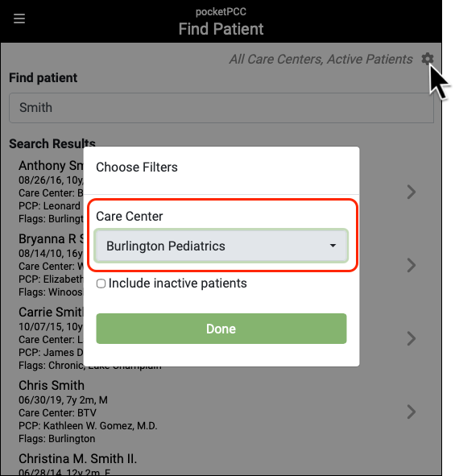The image size is (455, 476).
Task: Click the All Care Centers, Active Patients label
Action: tap(321, 59)
